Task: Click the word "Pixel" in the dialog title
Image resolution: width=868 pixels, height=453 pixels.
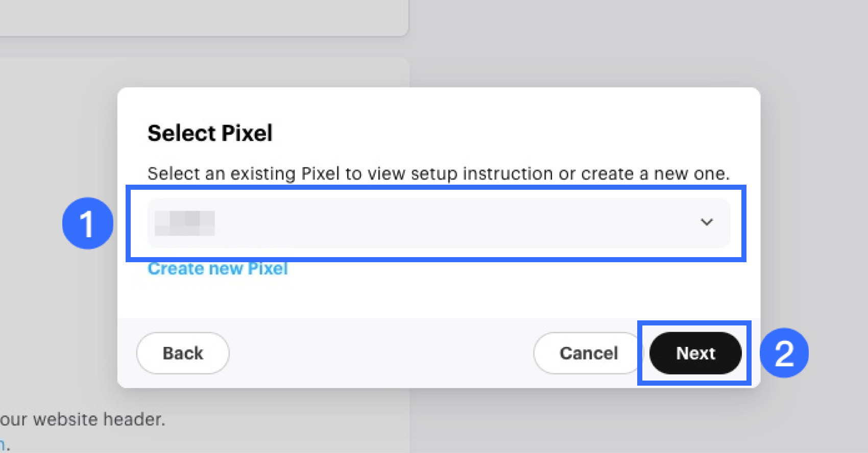Action: click(247, 133)
